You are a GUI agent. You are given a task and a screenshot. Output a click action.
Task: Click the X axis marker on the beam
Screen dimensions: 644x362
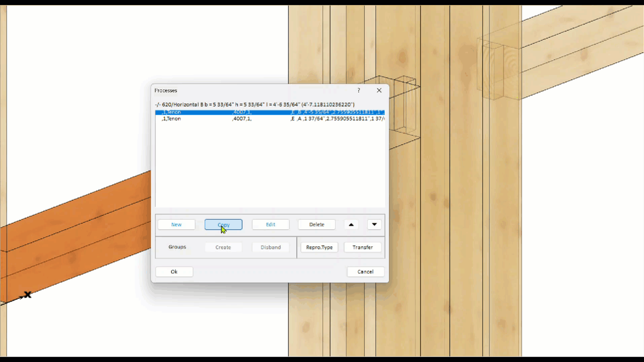coord(27,295)
